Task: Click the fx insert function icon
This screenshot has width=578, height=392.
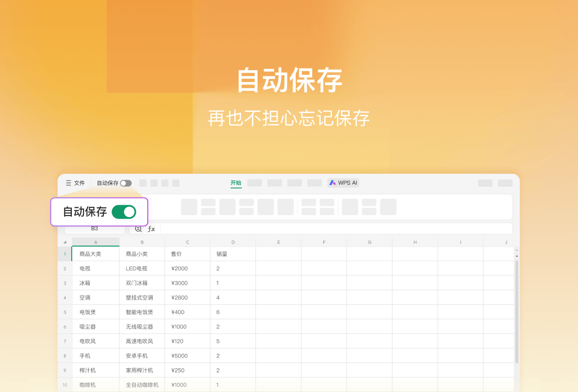Action: [151, 228]
